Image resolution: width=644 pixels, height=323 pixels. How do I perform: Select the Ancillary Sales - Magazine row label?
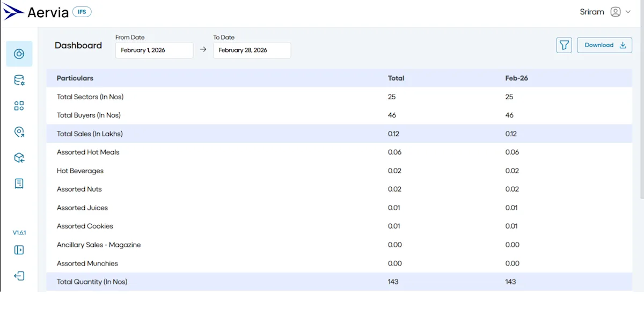[x=99, y=245]
